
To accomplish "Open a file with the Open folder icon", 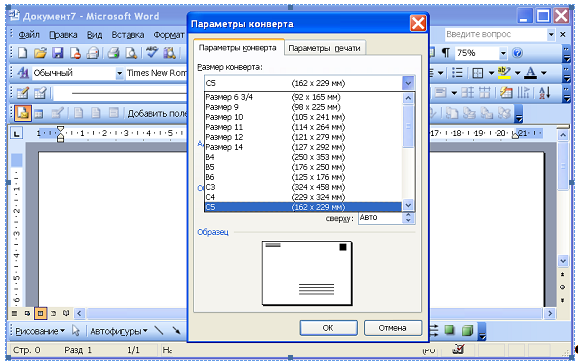I will 40,53.
